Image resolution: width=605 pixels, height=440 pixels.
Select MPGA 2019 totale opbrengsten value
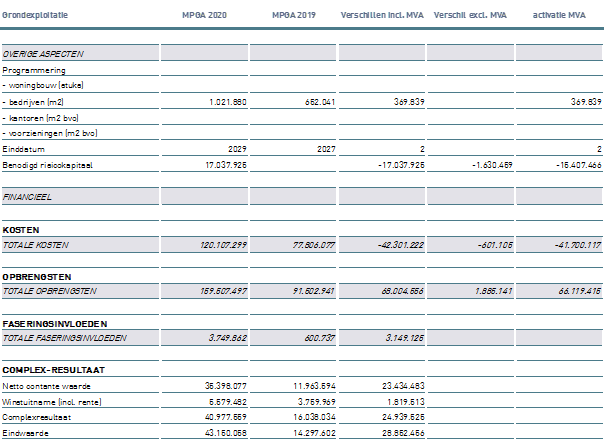click(312, 290)
